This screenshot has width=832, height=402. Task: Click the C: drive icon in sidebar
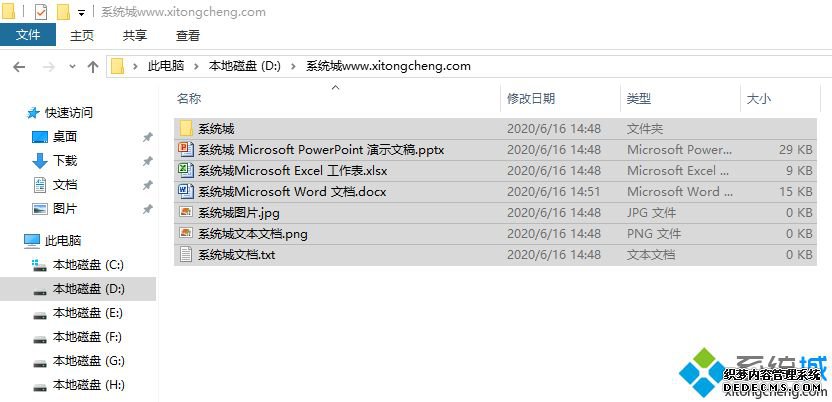tap(39, 265)
